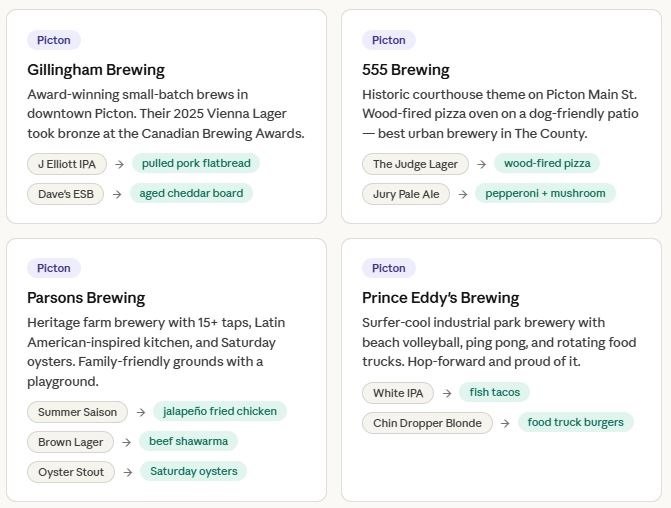671x508 pixels.
Task: Choose The Judge Lager beer tag
Action: [415, 164]
